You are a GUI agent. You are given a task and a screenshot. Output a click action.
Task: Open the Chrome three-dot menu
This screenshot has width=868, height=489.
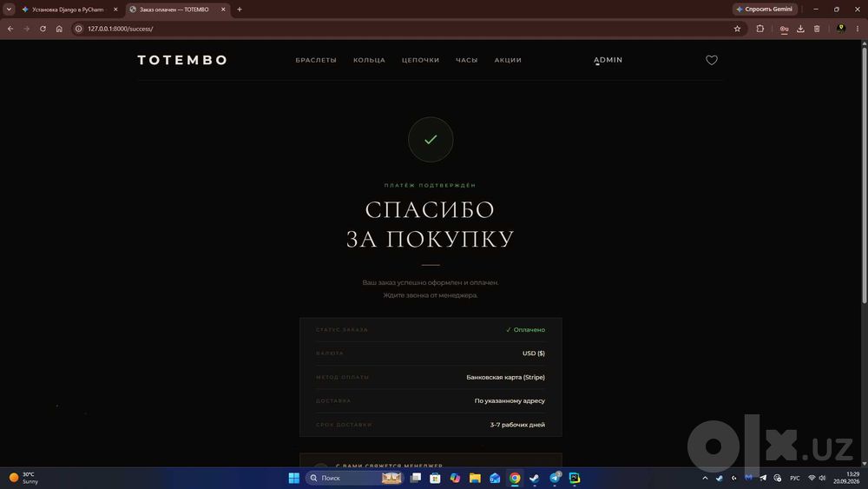click(x=858, y=29)
